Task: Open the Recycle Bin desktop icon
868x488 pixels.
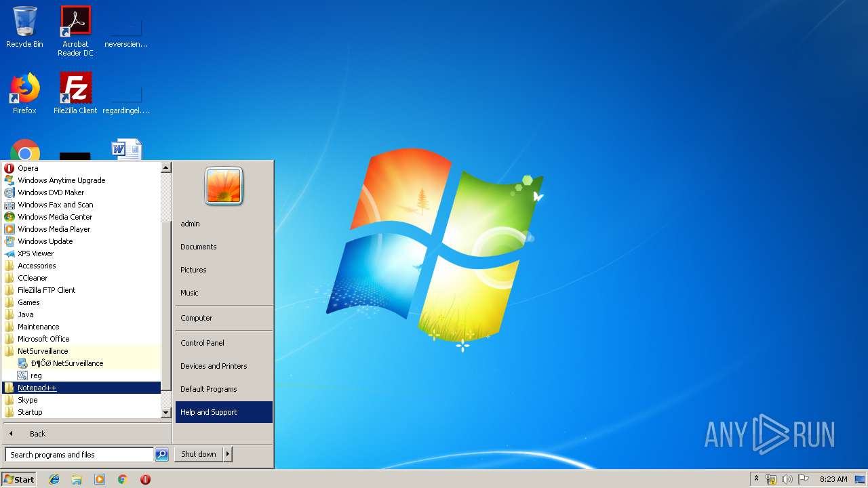Action: point(24,28)
